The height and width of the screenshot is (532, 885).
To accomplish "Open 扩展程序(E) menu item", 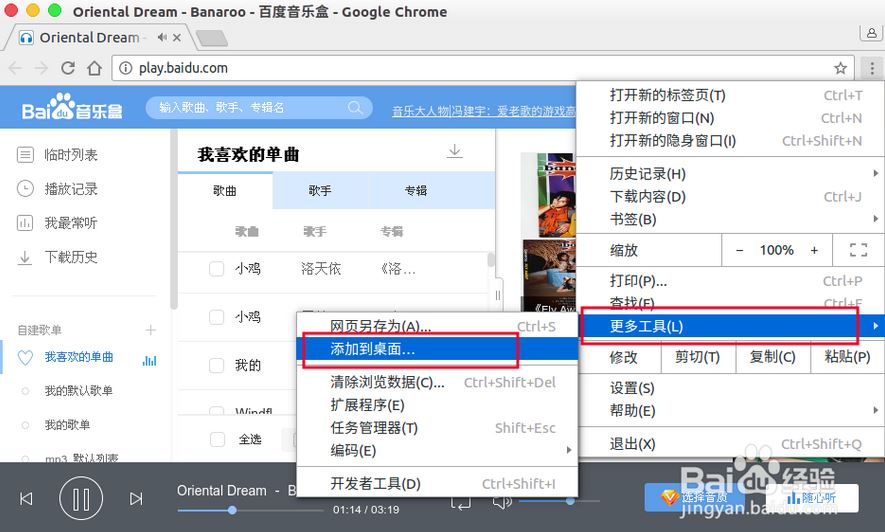I will [437, 405].
